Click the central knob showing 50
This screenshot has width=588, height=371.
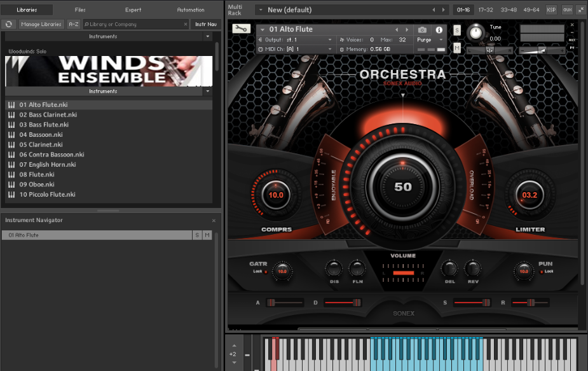pos(403,186)
